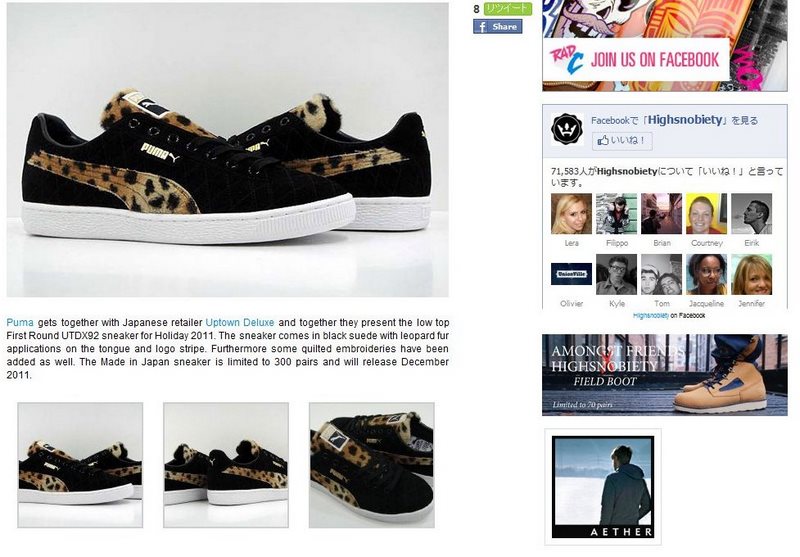The image size is (800, 557).
Task: Open the Highsnobiety Field Boot banner ad
Action: pos(664,375)
